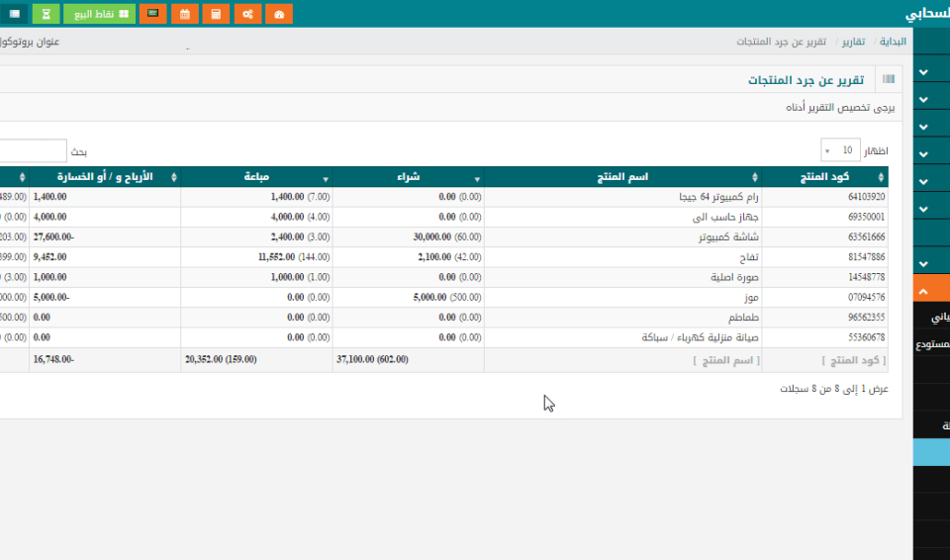Click the تقارير breadcrumb link
Viewport: 950px width, 560px height.
[x=853, y=43]
